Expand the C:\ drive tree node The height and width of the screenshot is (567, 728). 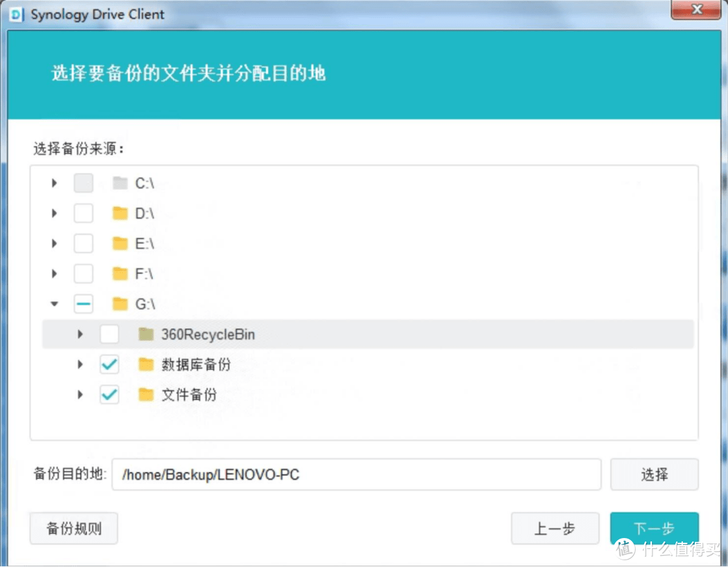(x=54, y=182)
